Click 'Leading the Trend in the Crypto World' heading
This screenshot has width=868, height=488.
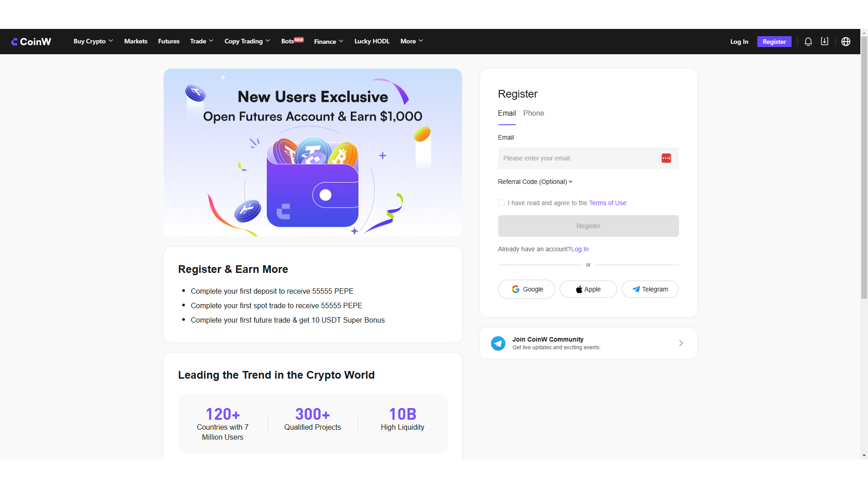(276, 375)
